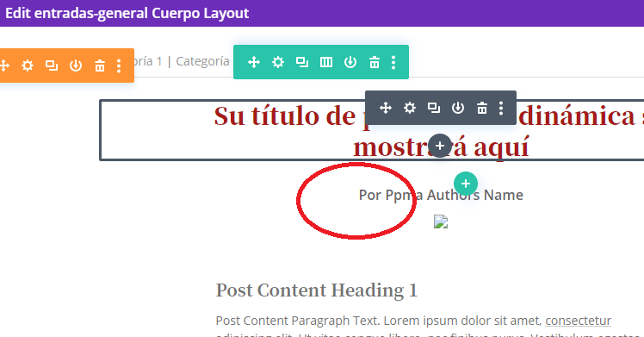Select the dynamic post title heading
The width and height of the screenshot is (644, 337).
[429, 132]
